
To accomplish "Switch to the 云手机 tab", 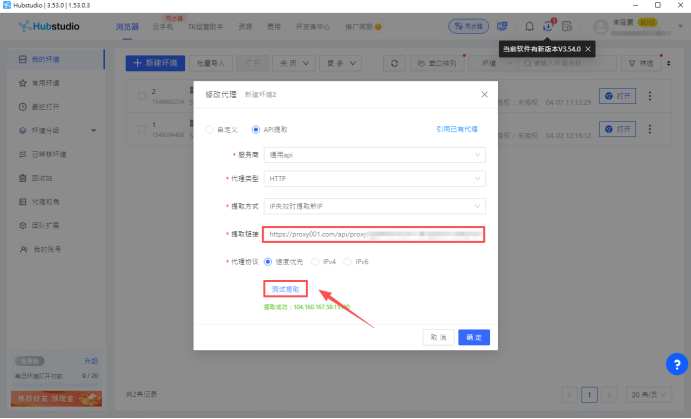I will (163, 27).
